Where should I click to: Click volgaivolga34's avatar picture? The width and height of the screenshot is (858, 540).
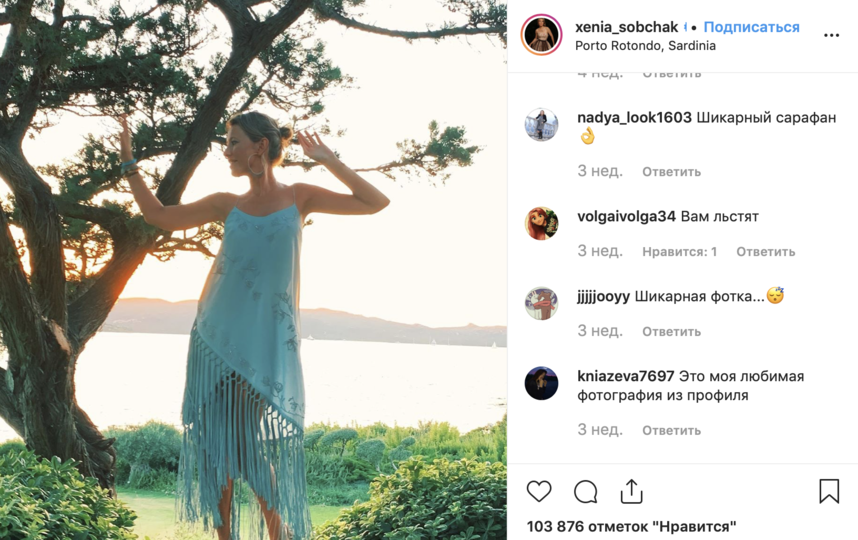tap(542, 223)
